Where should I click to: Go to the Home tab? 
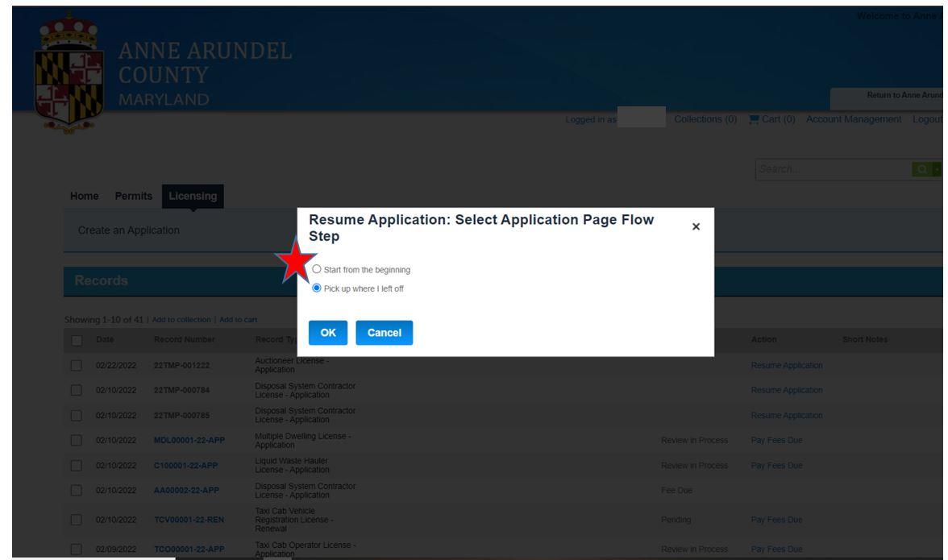[84, 196]
